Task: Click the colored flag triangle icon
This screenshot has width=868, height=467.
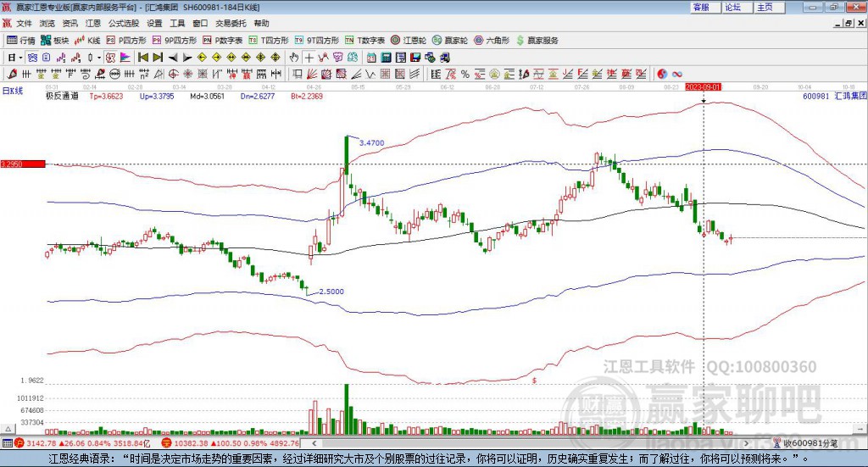Action: point(125,58)
